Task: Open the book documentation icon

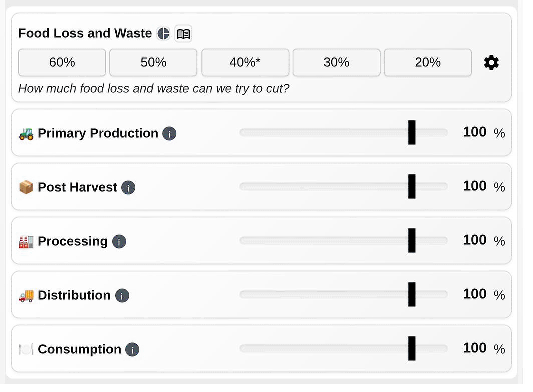Action: pyautogui.click(x=183, y=33)
